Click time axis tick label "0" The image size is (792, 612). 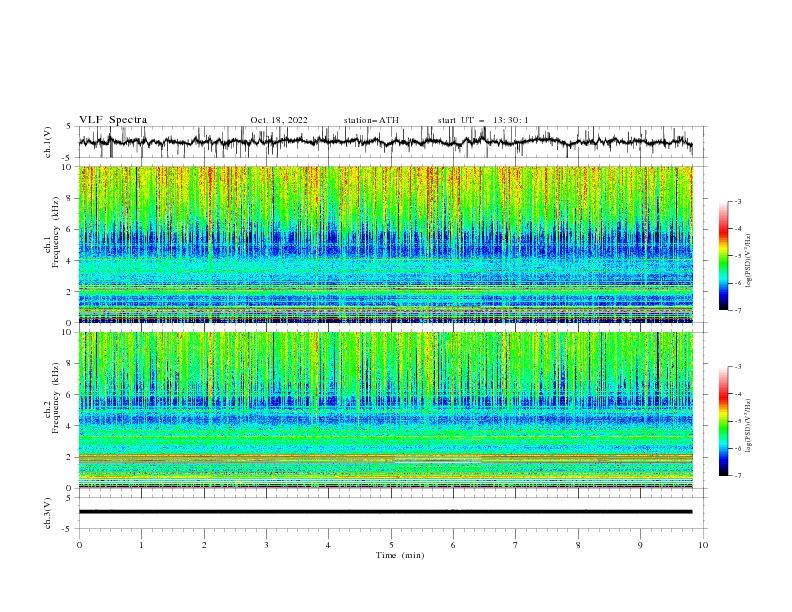coord(79,545)
